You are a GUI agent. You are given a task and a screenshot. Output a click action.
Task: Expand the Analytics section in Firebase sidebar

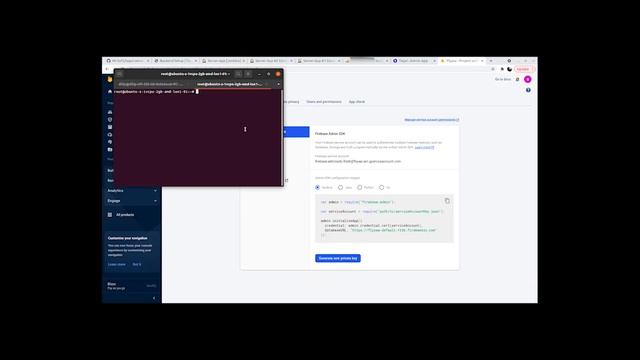132,191
